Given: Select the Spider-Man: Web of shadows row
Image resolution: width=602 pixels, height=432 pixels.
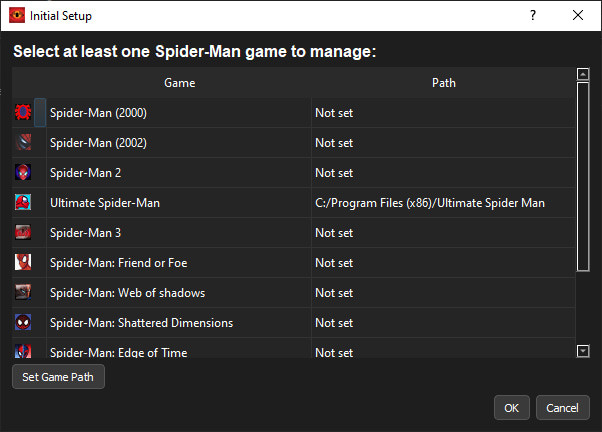Looking at the screenshot, I should click(x=127, y=293).
